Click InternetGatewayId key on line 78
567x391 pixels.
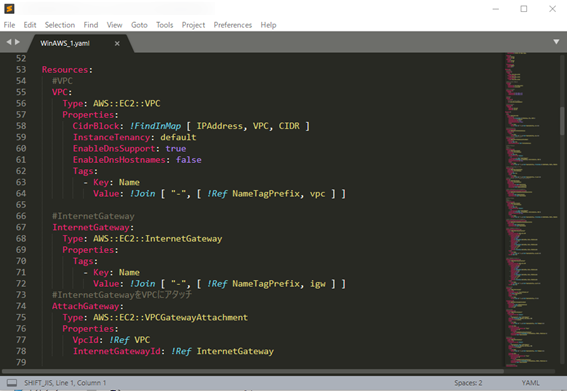coord(117,351)
